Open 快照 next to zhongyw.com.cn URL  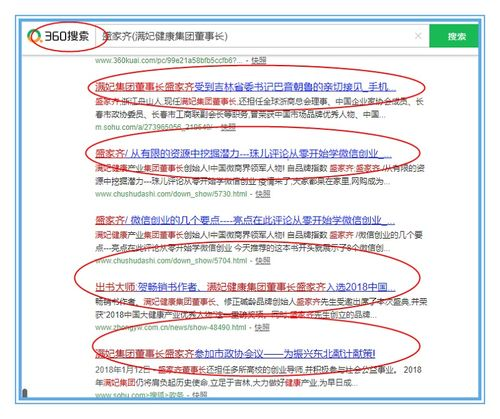coord(262,328)
